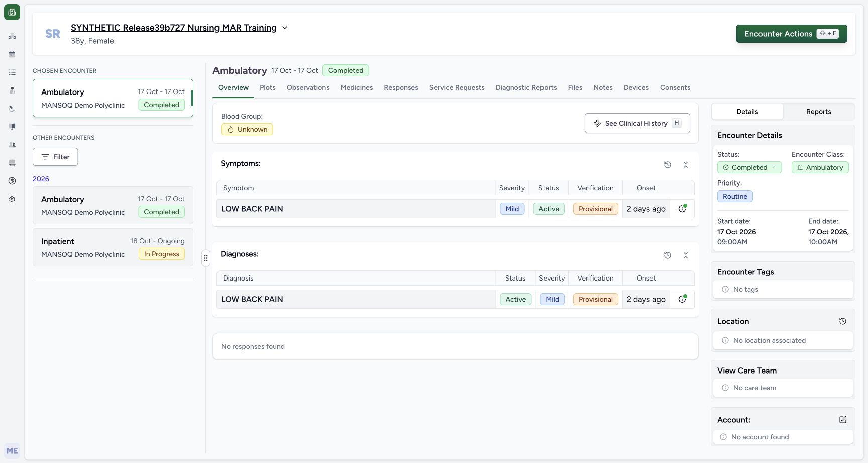Go to the Medicines tab
This screenshot has height=463, width=868.
(x=357, y=87)
